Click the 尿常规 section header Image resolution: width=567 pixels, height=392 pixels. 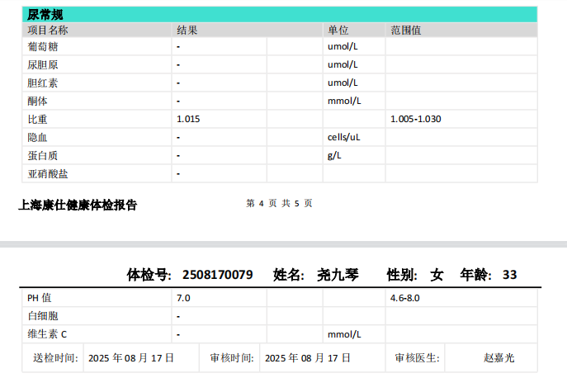pos(46,15)
